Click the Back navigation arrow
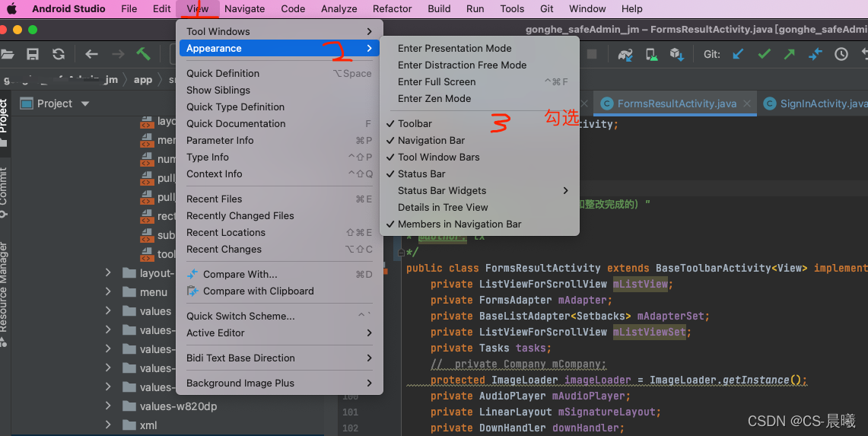Screen dimensions: 868x436 (91, 54)
